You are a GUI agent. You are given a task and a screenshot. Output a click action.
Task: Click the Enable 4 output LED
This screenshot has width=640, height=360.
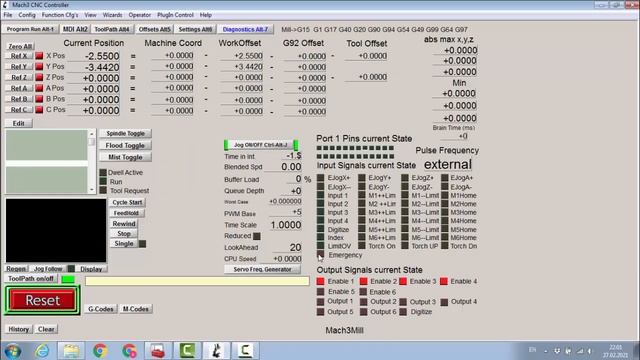point(444,281)
